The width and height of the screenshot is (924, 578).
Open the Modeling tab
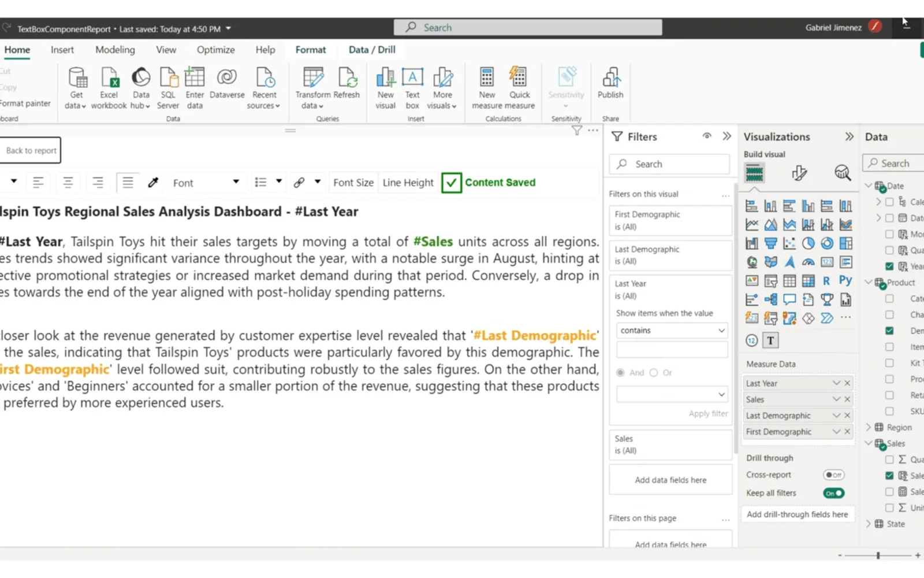[x=115, y=50]
